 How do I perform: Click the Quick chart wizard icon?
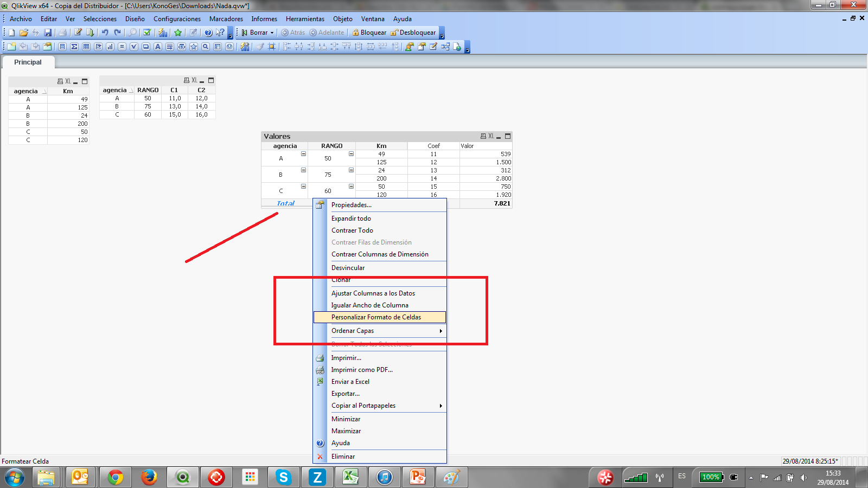163,33
